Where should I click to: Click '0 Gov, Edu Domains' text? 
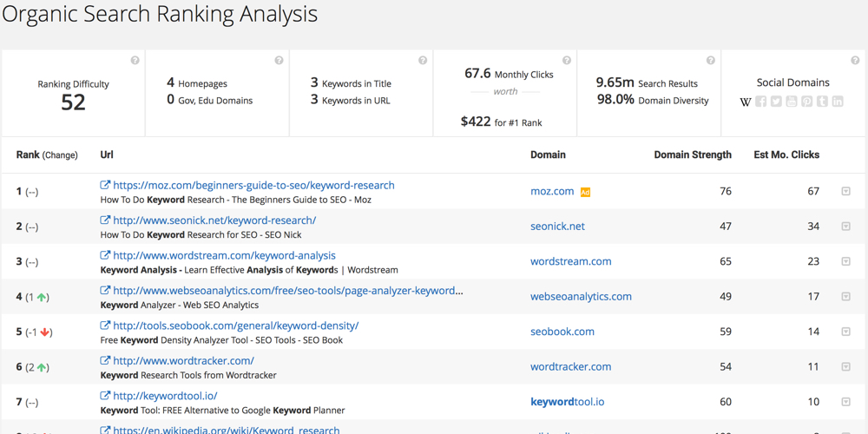[x=210, y=100]
